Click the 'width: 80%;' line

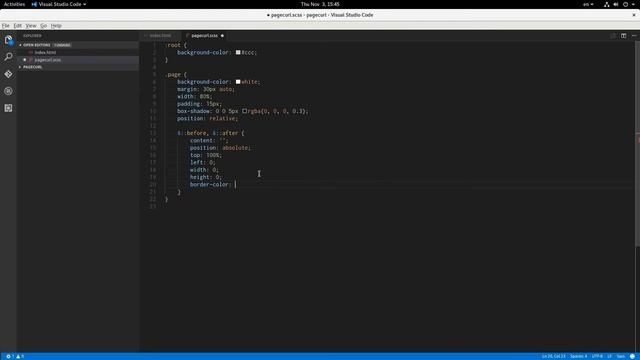tap(194, 96)
